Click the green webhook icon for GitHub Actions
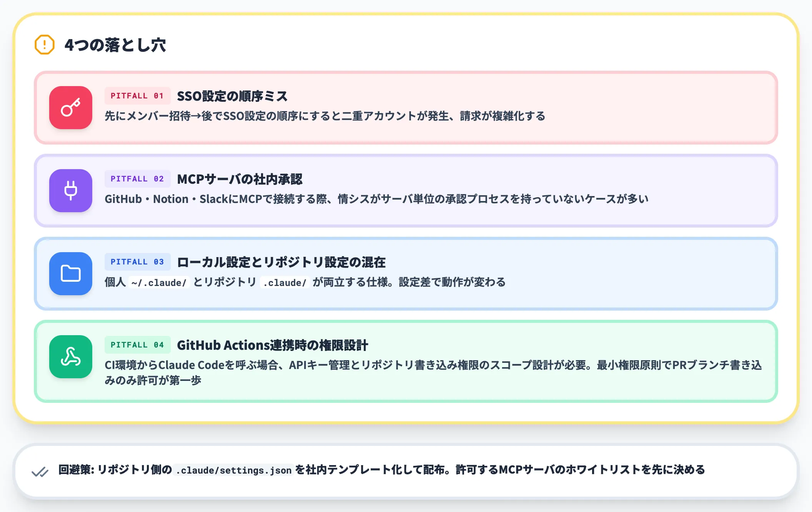Screen dimensions: 812x512 tap(71, 357)
